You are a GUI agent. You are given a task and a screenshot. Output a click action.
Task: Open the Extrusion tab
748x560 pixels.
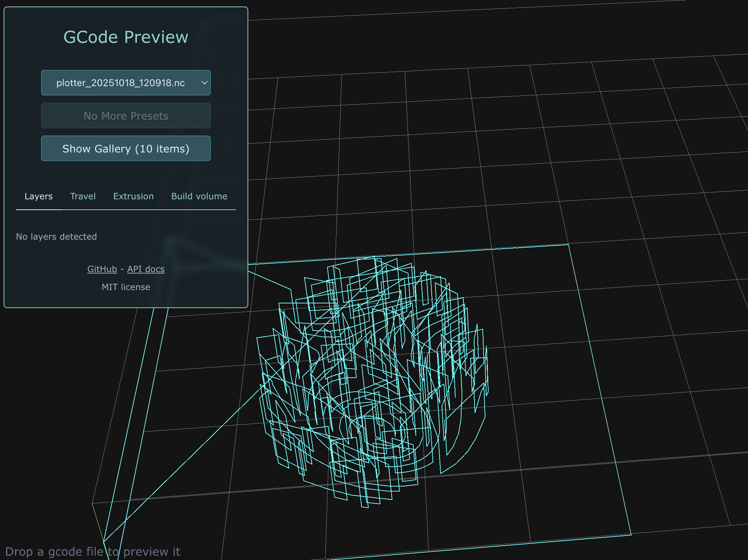coord(133,196)
